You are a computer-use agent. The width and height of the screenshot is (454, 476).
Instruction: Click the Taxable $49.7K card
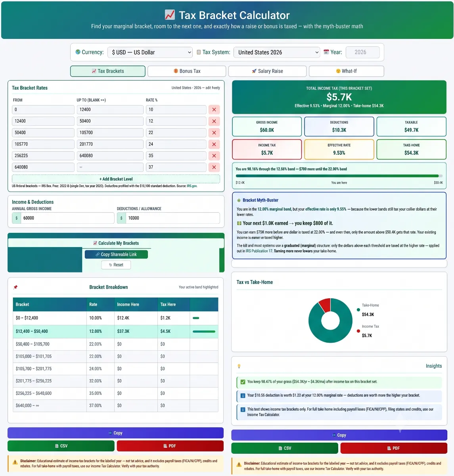coord(411,127)
